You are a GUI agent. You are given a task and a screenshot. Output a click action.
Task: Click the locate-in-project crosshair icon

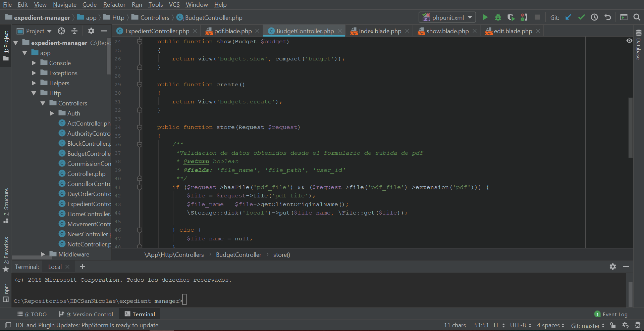pyautogui.click(x=61, y=31)
